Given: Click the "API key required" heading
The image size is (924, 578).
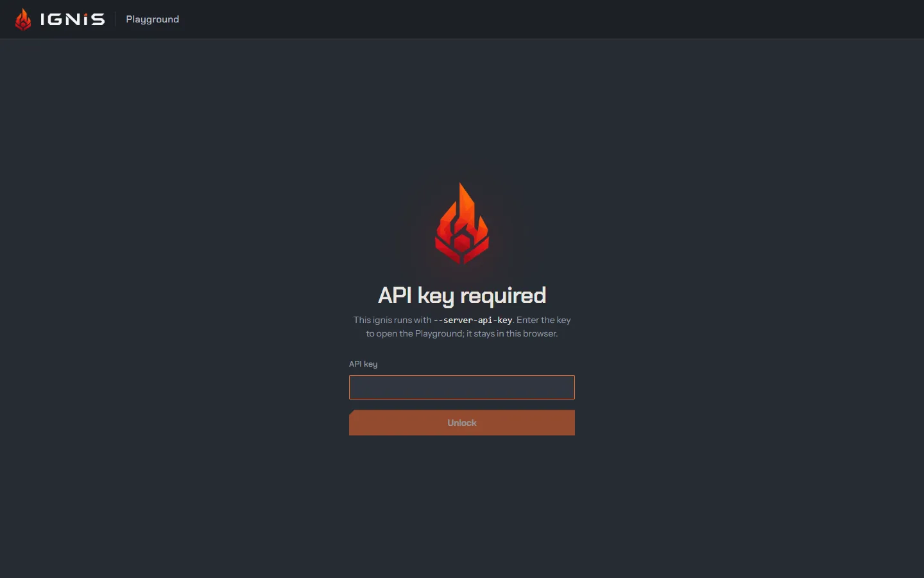Looking at the screenshot, I should (462, 295).
